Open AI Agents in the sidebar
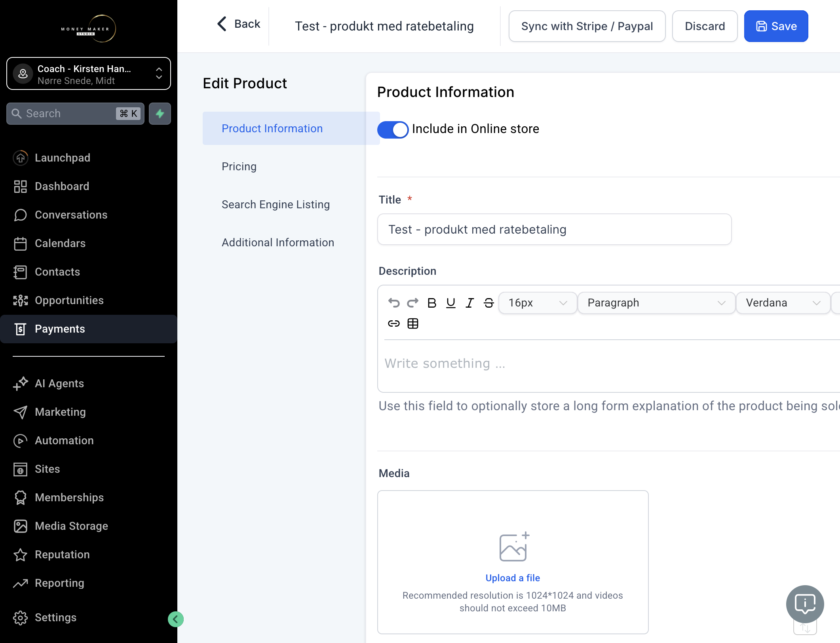 pos(89,383)
